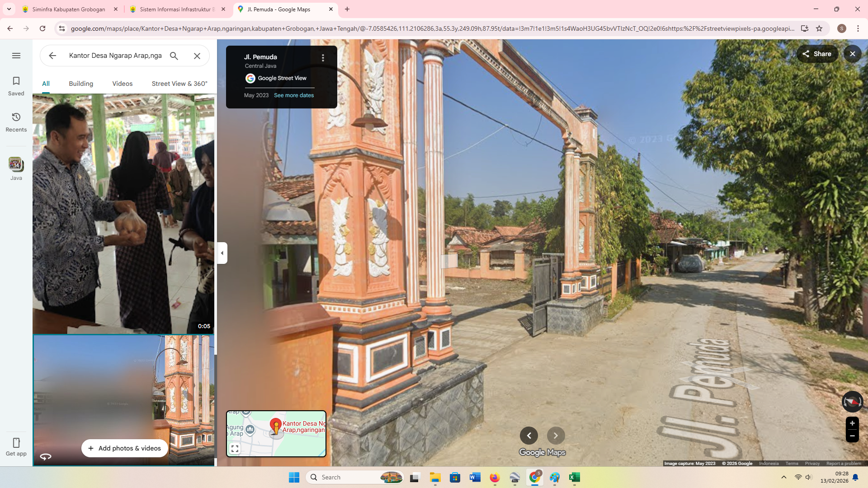868x488 pixels.
Task: Switch to the Building tab
Action: (x=81, y=84)
